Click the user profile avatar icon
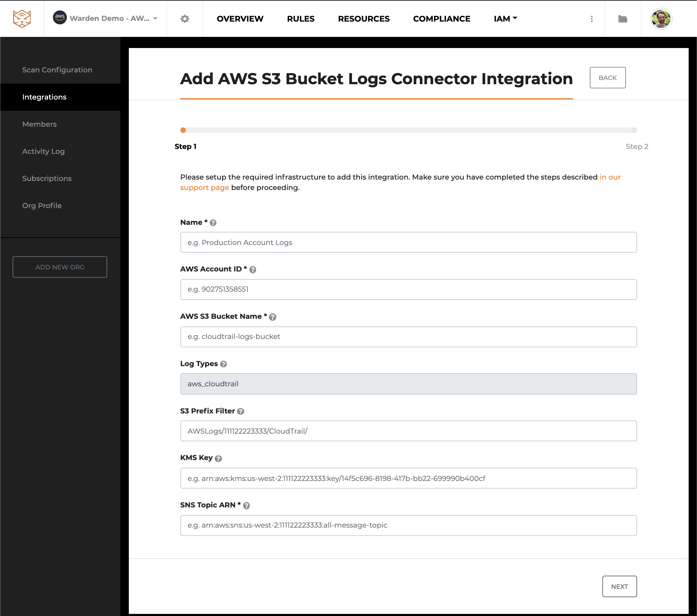This screenshot has height=616, width=697. pos(661,18)
